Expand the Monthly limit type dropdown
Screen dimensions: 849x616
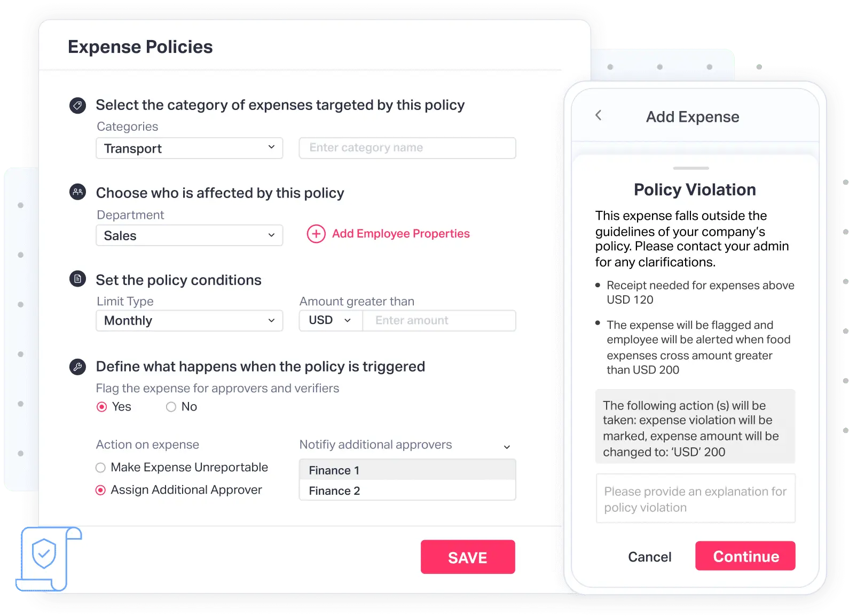(x=189, y=321)
